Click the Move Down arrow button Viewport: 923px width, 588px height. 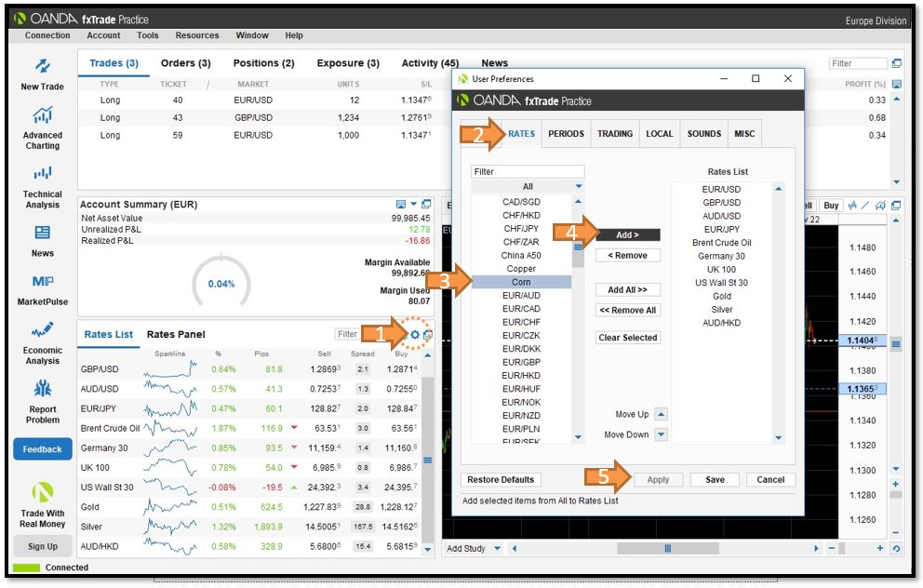(661, 434)
